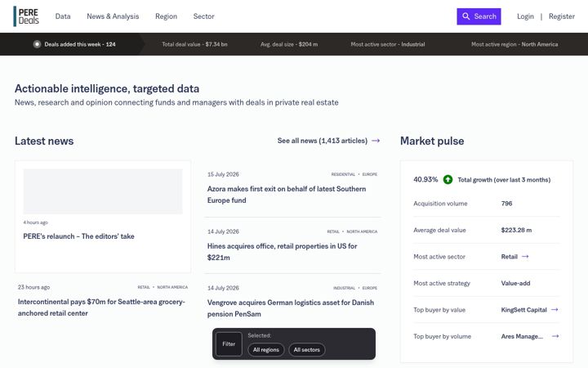The width and height of the screenshot is (588, 368).
Task: Open the Vengrove acquires German logistics article
Action: click(291, 308)
